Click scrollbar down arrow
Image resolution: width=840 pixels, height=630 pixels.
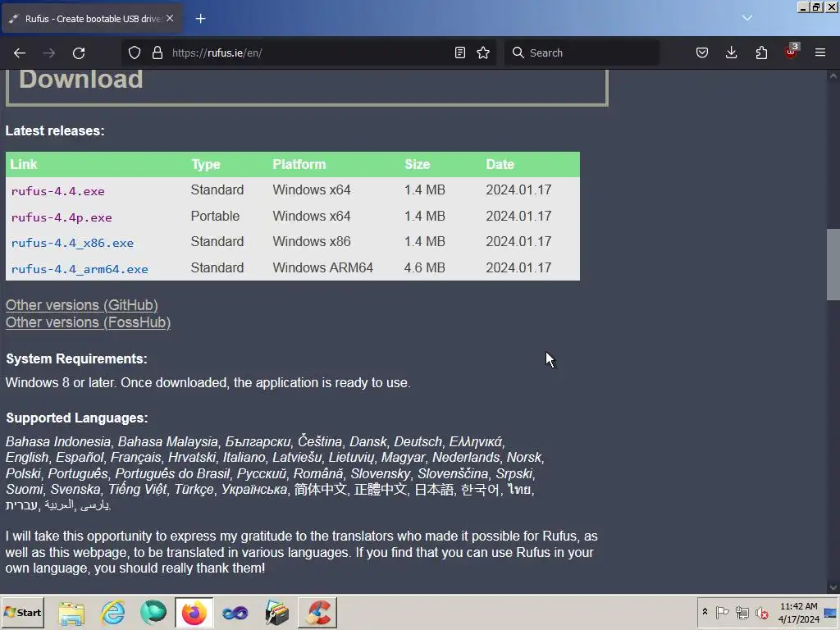click(x=833, y=587)
